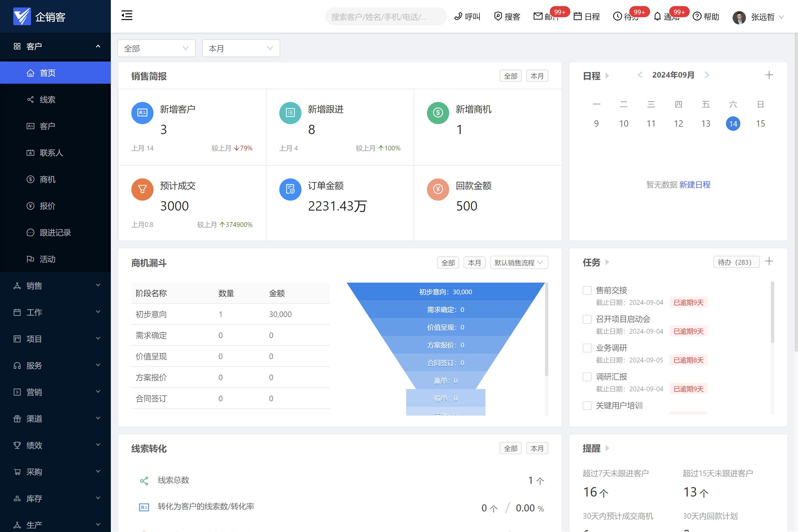Open the 默认销售流程 dropdown in 商机漏斗

pos(519,262)
